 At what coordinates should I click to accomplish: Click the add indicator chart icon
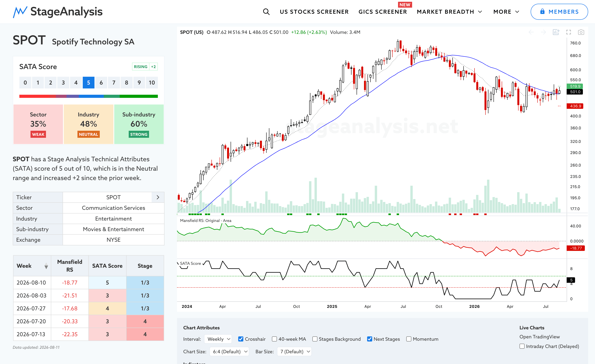pos(556,32)
